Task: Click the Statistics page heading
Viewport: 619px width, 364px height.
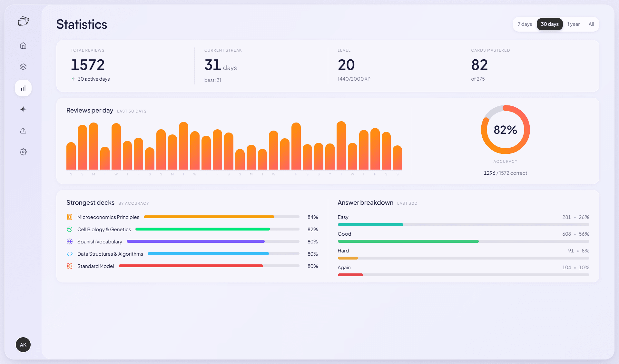Action: [x=82, y=24]
